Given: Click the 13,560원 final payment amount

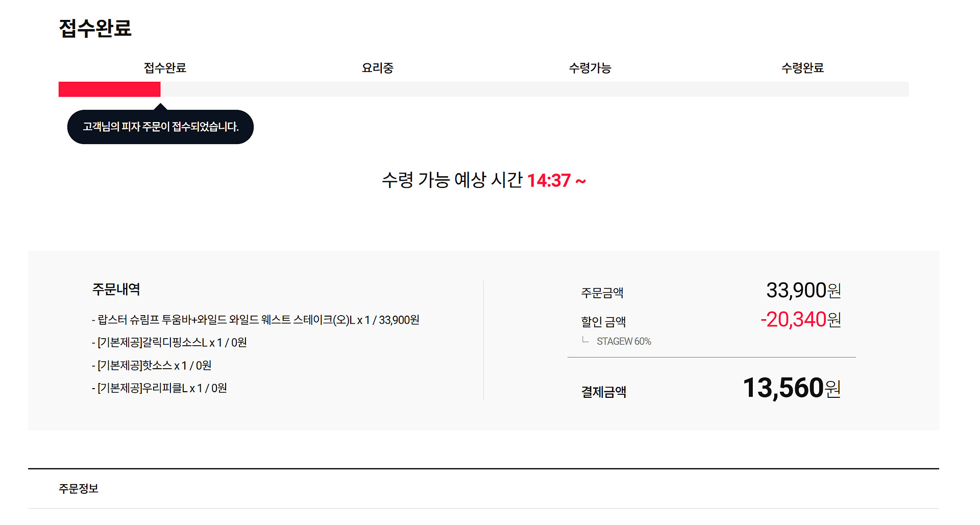Looking at the screenshot, I should click(791, 388).
